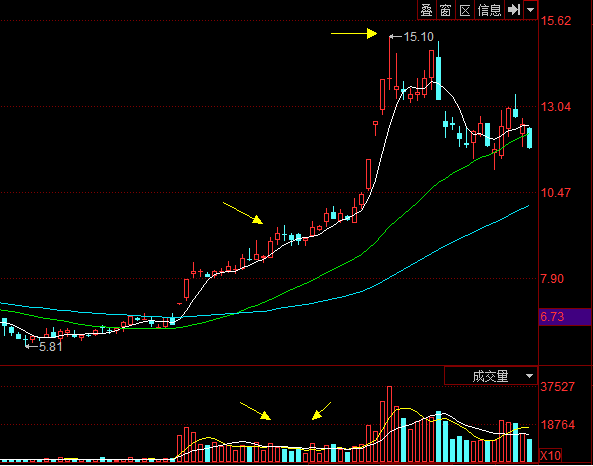Click the jump-to-end arrow icon
This screenshot has width=593, height=466.
[x=514, y=10]
